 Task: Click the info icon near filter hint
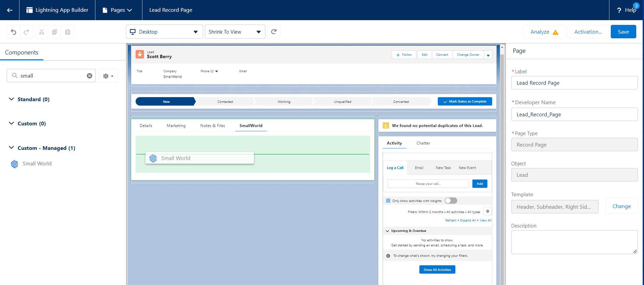point(388,256)
